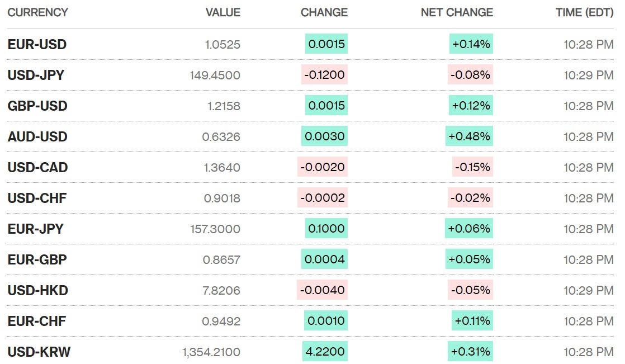
Task: Click the EUR-GBP pair link
Action: pyautogui.click(x=37, y=259)
